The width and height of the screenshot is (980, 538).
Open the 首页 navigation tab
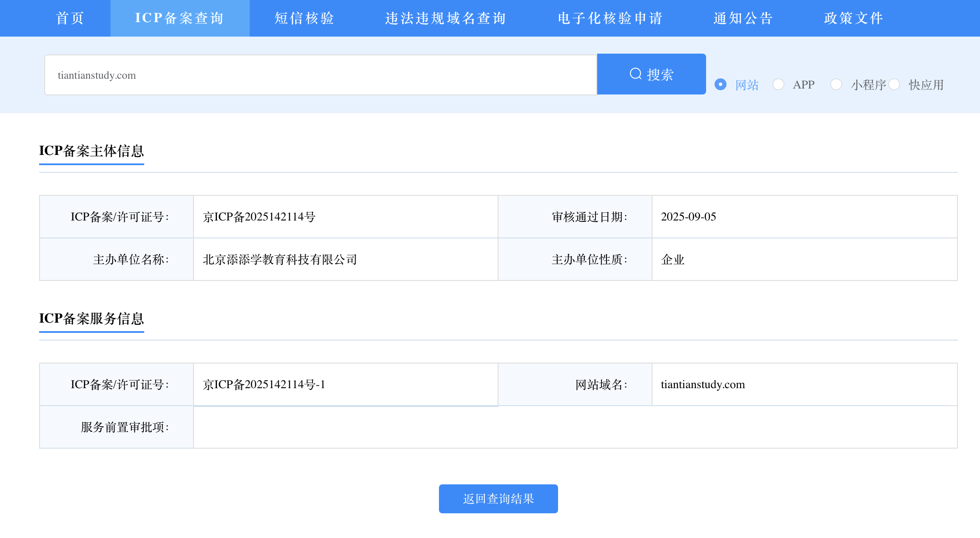(70, 18)
